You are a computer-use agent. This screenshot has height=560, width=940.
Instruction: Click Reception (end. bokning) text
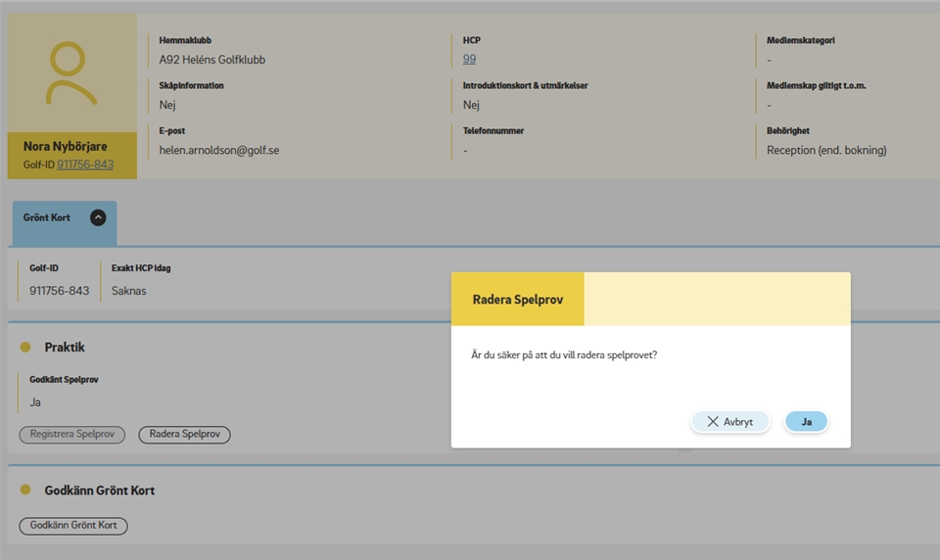click(x=826, y=150)
